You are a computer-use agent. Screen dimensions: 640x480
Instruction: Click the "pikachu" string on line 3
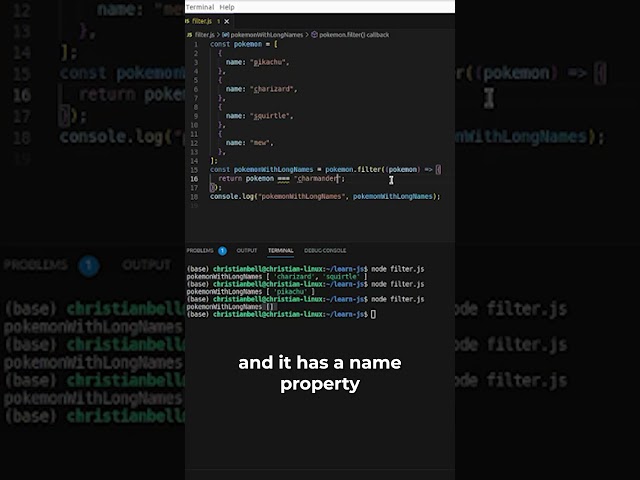pos(269,62)
